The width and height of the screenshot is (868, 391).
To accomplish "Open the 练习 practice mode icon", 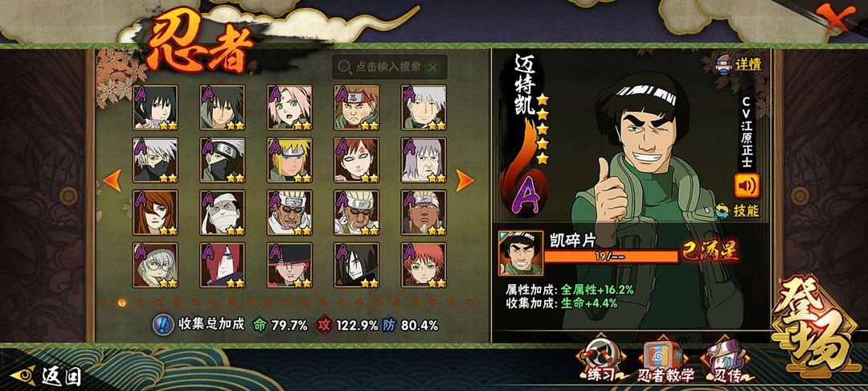I will (601, 360).
